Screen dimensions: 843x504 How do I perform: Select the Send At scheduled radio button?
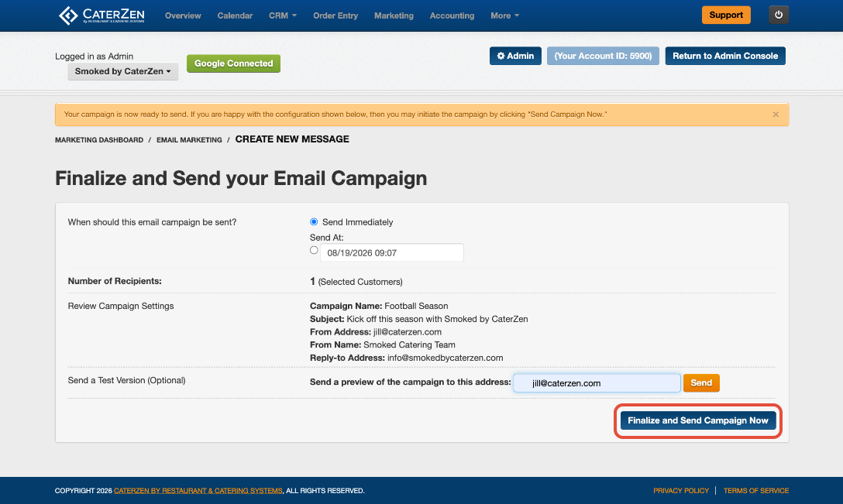click(314, 250)
